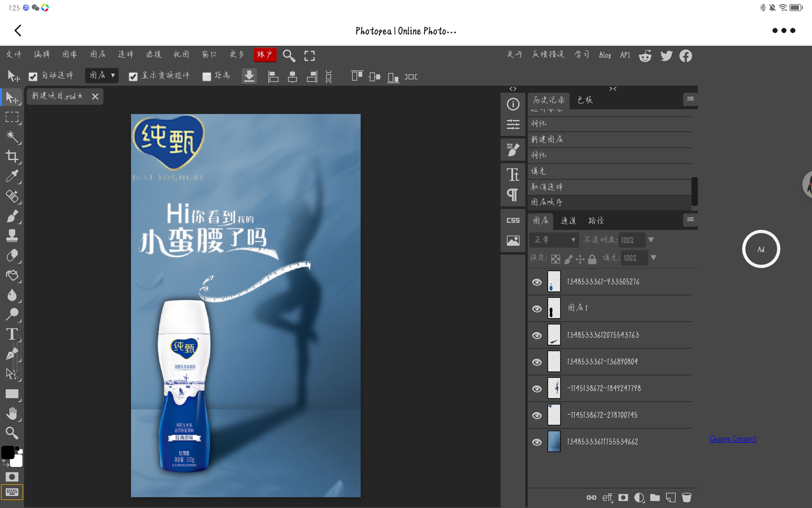Screen dimensions: 812x508
Task: Hide layer 1348533361-136890804
Action: click(537, 362)
